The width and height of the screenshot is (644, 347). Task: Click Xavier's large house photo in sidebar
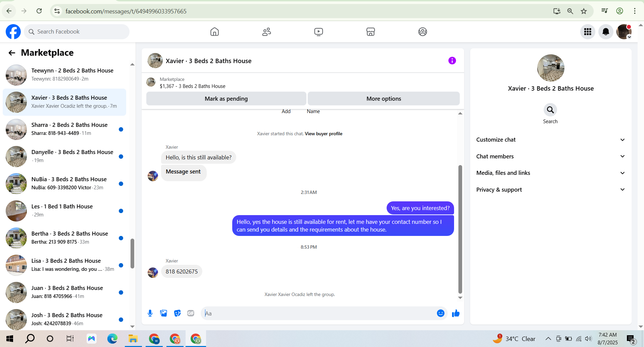[x=551, y=68]
